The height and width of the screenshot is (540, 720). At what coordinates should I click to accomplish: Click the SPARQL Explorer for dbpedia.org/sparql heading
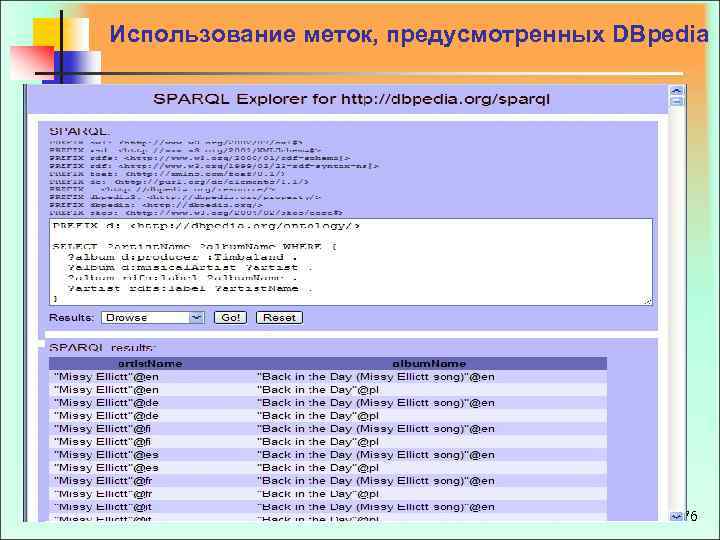pos(351,99)
